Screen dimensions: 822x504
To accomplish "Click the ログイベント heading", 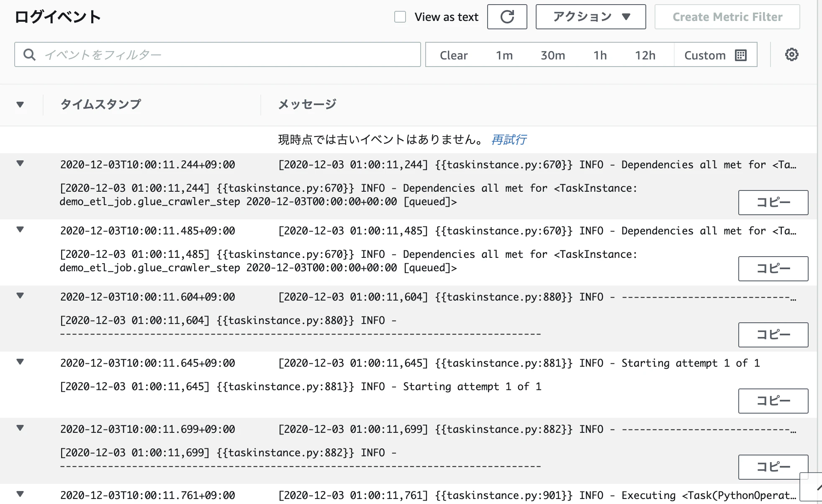I will click(x=58, y=17).
